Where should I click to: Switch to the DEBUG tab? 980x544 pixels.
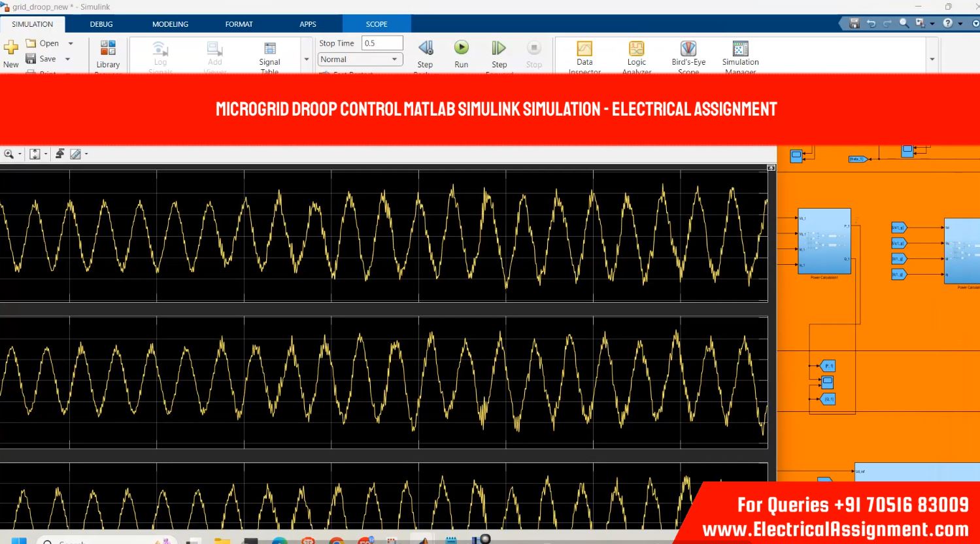[101, 24]
